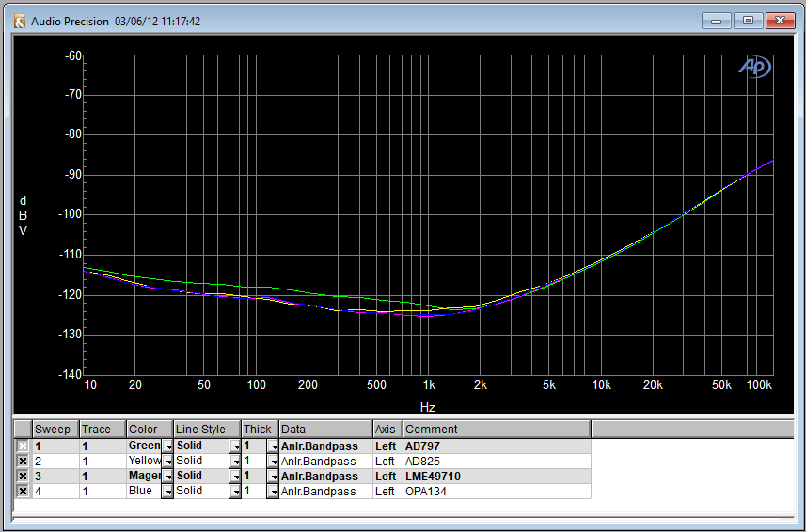806x532 pixels.
Task: Open line style dropdown in LME49710 row
Action: (235, 476)
